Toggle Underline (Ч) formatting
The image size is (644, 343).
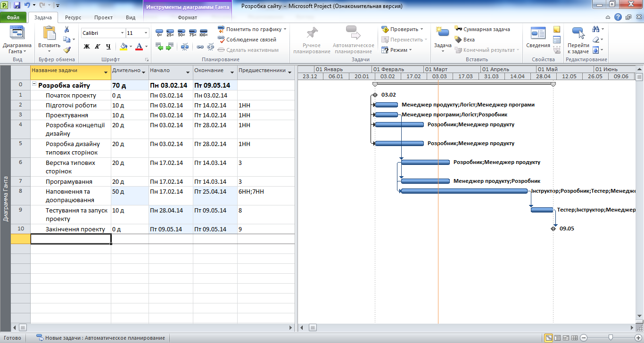[x=108, y=47]
